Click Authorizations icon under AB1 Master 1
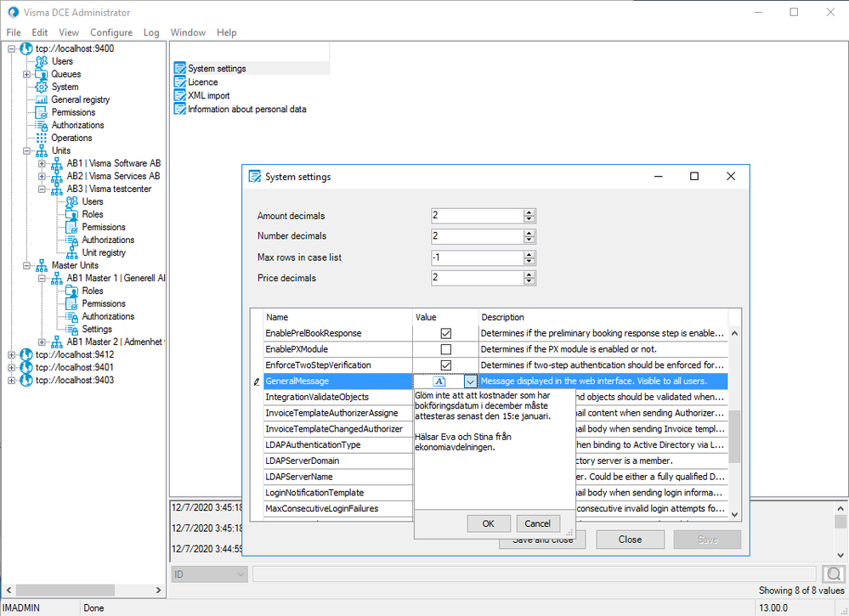 tap(72, 317)
